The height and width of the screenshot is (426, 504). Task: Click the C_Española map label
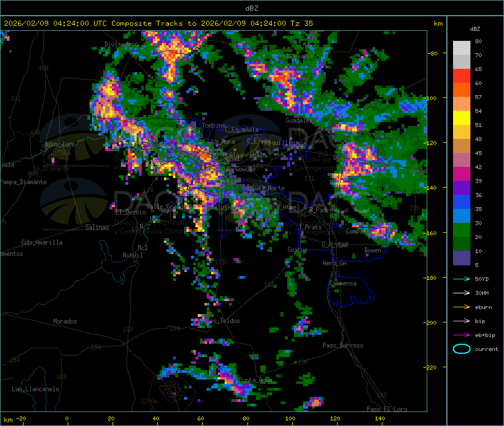(241, 130)
